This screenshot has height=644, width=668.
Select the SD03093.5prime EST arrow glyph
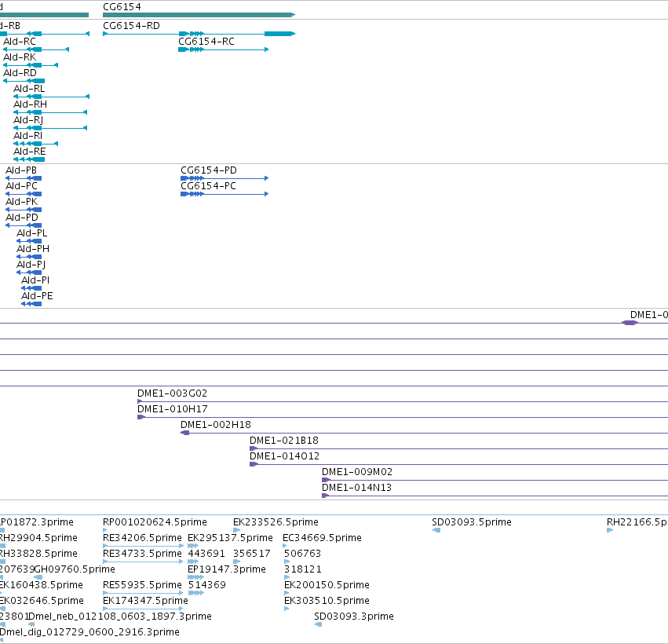[436, 530]
